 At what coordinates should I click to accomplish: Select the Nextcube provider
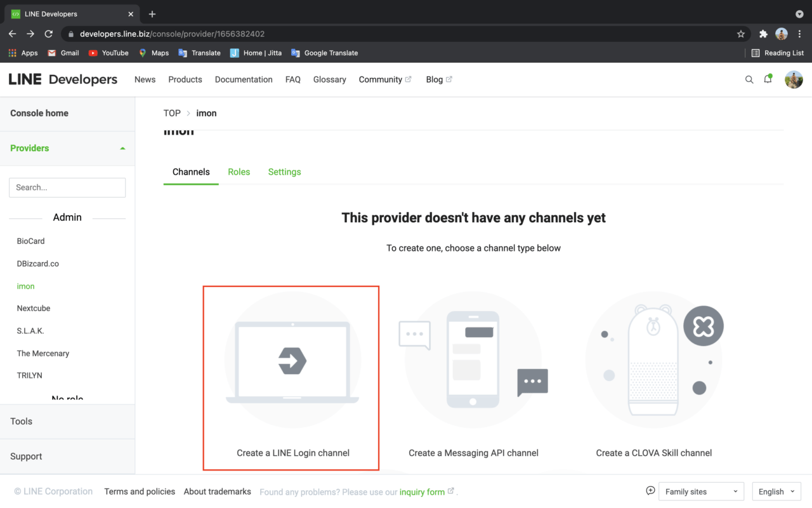click(x=34, y=309)
